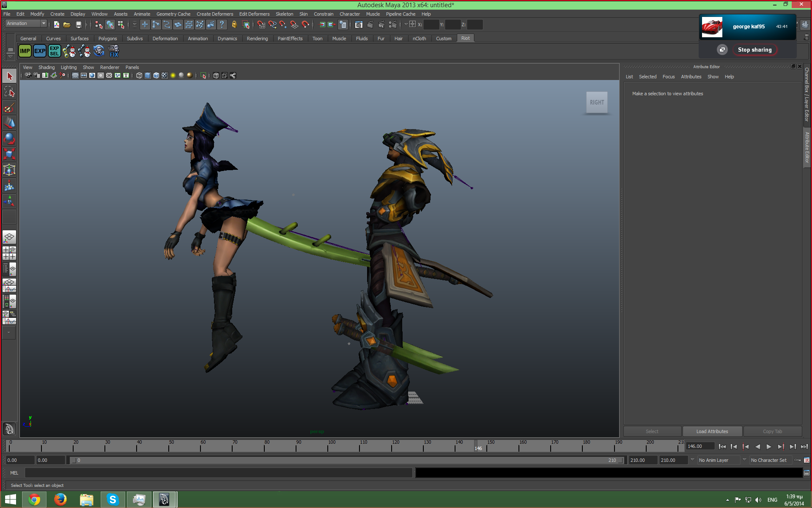Activate the Lasso selection tool
The width and height of the screenshot is (812, 508).
[9, 92]
